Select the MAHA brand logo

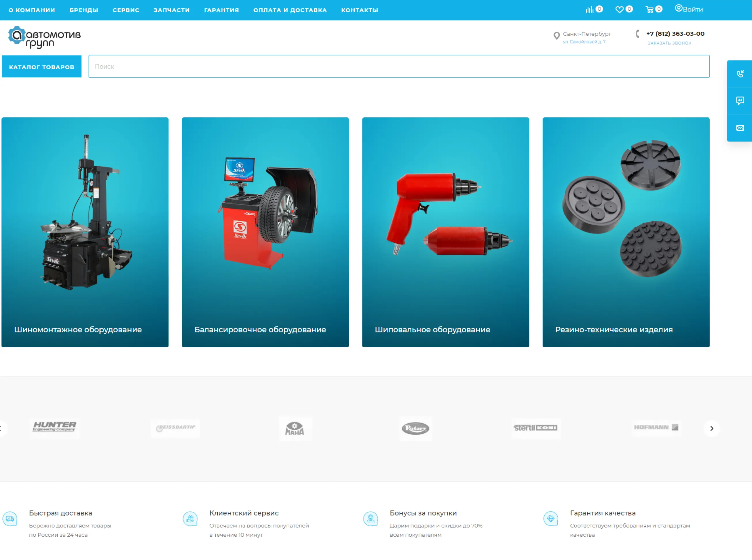coord(294,428)
